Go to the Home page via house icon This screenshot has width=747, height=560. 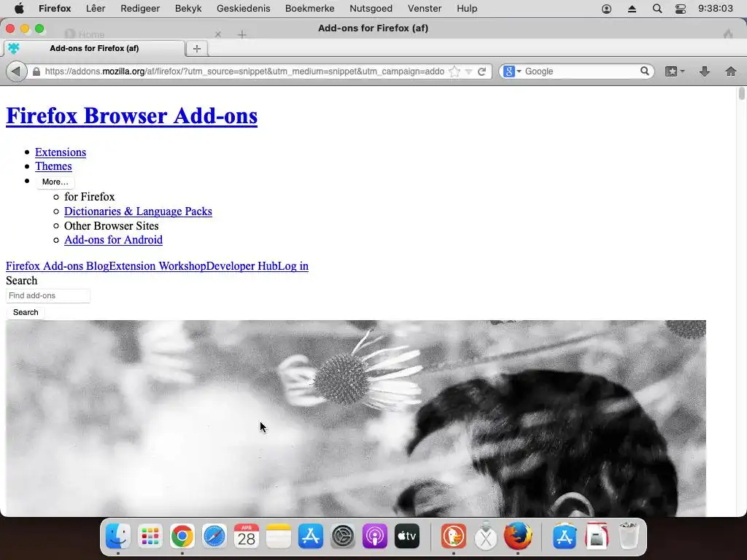click(731, 71)
